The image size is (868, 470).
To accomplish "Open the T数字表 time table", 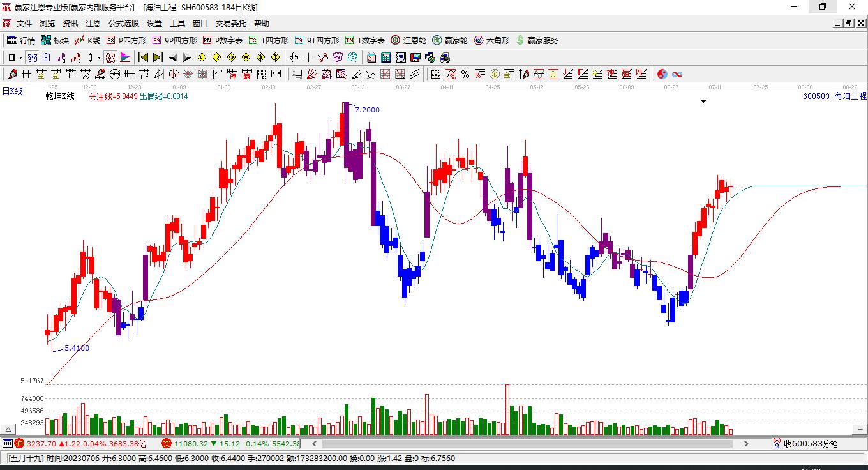I will (x=365, y=40).
